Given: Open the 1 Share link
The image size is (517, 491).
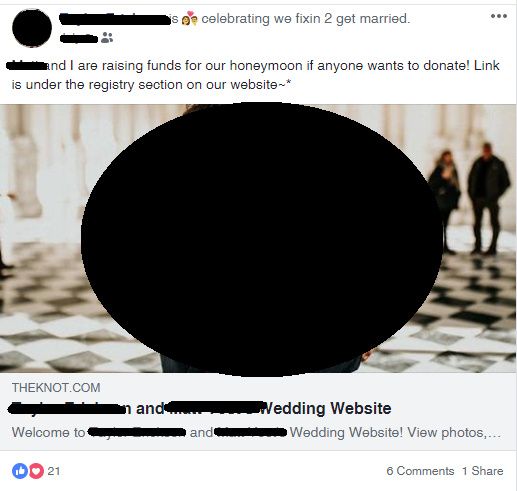Looking at the screenshot, I should [482, 471].
